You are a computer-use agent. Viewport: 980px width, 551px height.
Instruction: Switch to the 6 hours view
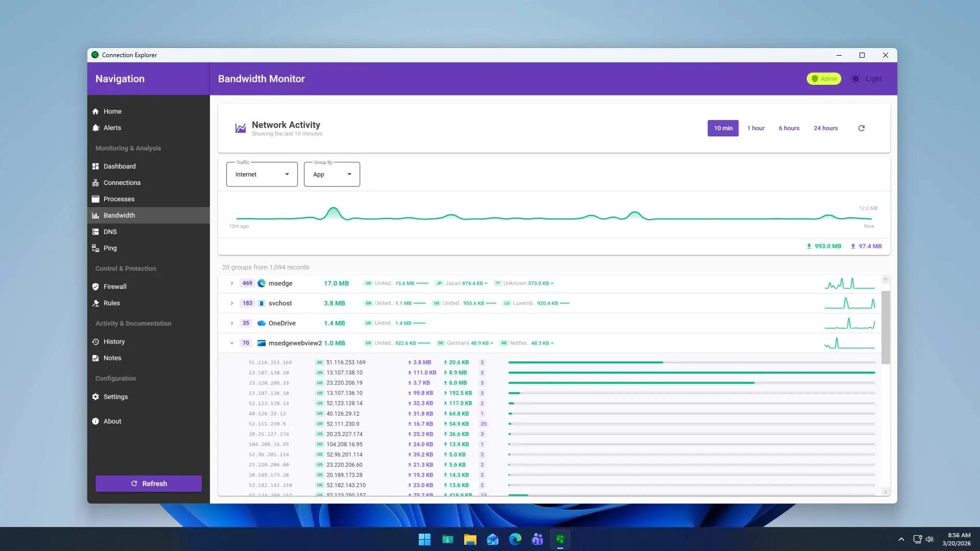(x=788, y=128)
